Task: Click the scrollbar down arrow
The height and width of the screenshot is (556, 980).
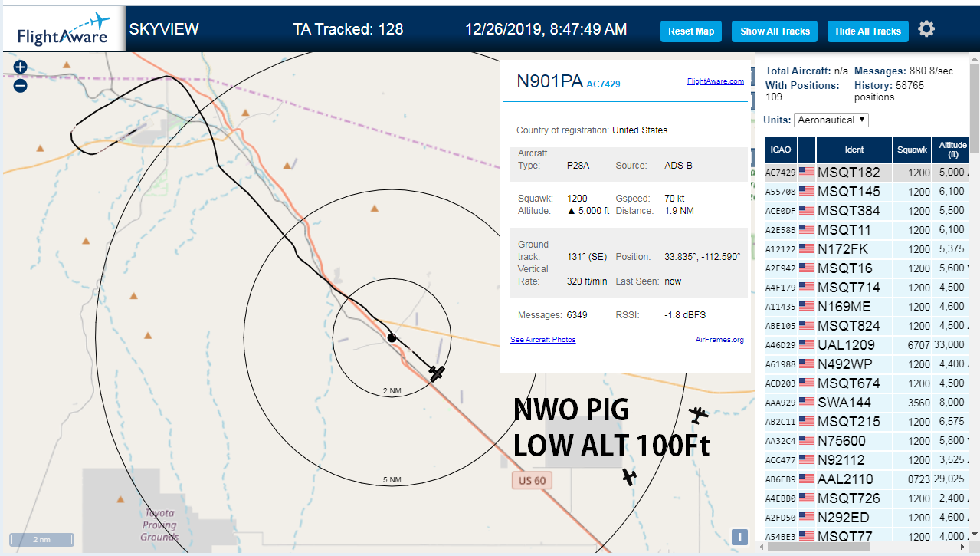Action: click(x=975, y=535)
